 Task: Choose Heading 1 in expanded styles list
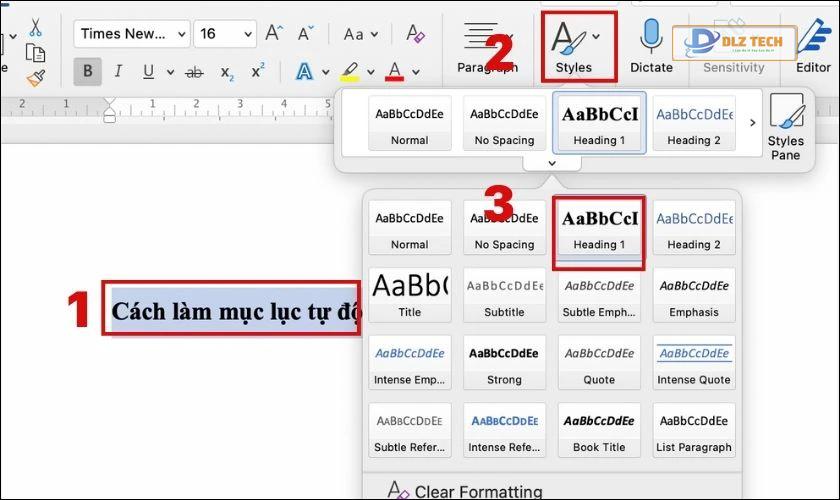(x=599, y=228)
